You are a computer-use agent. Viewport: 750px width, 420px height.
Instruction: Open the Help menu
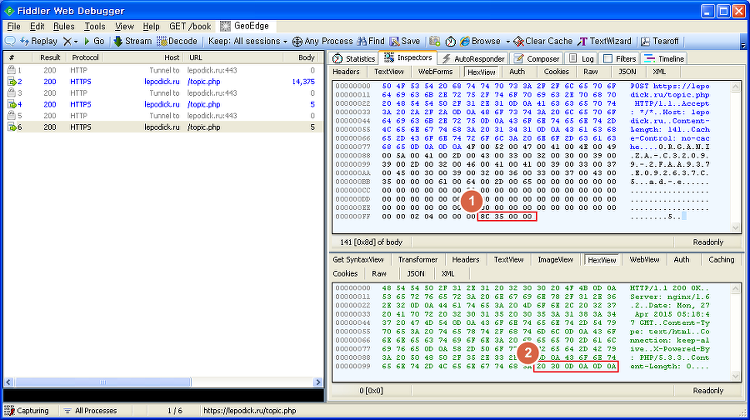tap(151, 26)
